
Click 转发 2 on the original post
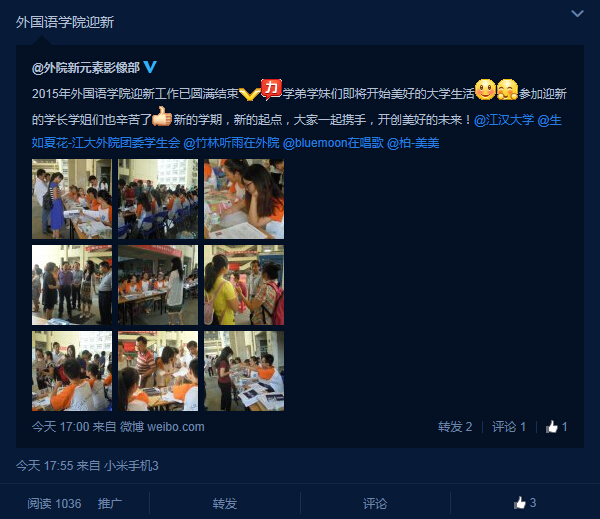point(455,427)
